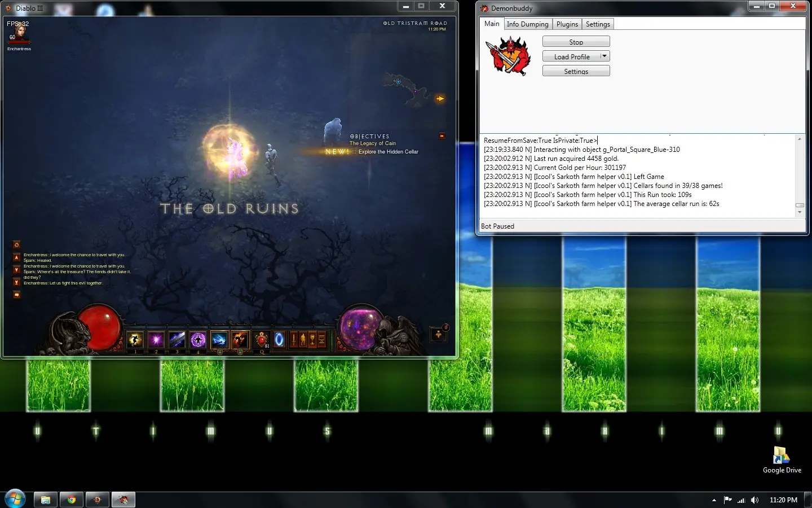Open the Plugins tab
Image resolution: width=812 pixels, height=508 pixels.
(x=567, y=24)
